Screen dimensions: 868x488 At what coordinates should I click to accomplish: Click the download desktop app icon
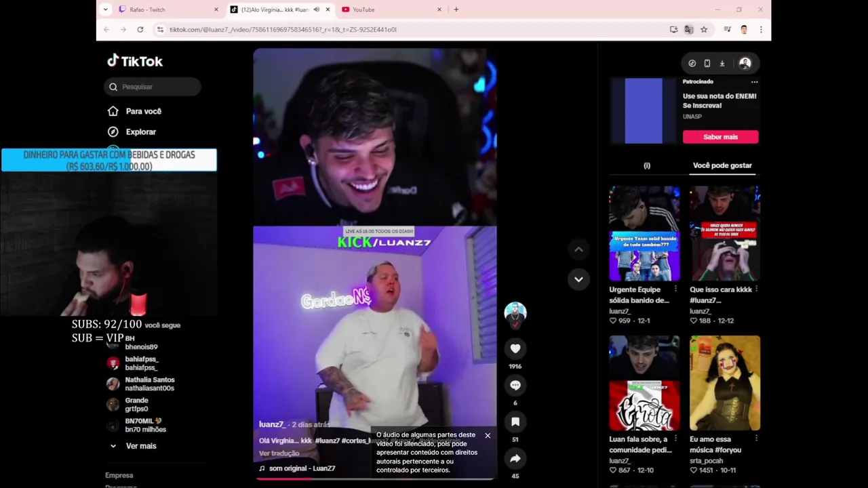722,63
